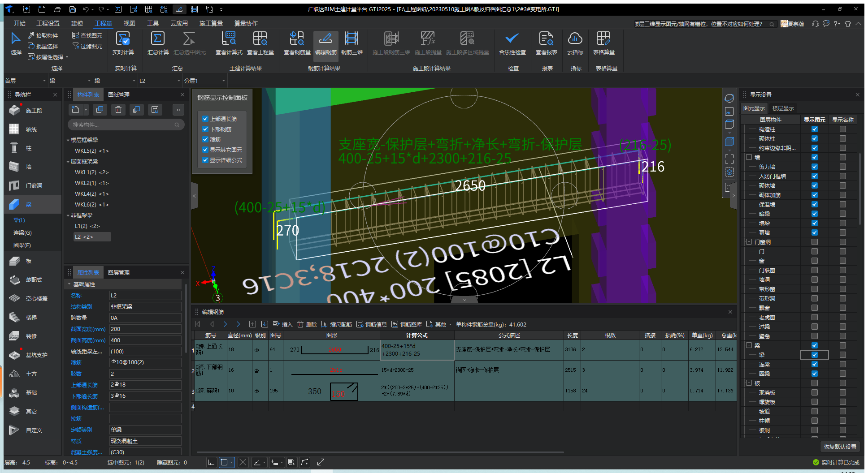This screenshot has height=473, width=868.
Task: Check 现浇板 显示图元 checkbox
Action: click(x=815, y=392)
